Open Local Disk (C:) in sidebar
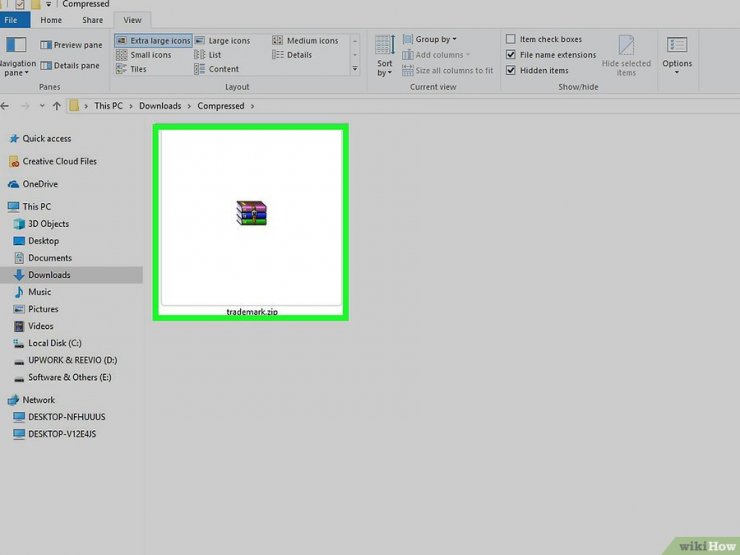The height and width of the screenshot is (555, 740). [x=54, y=343]
